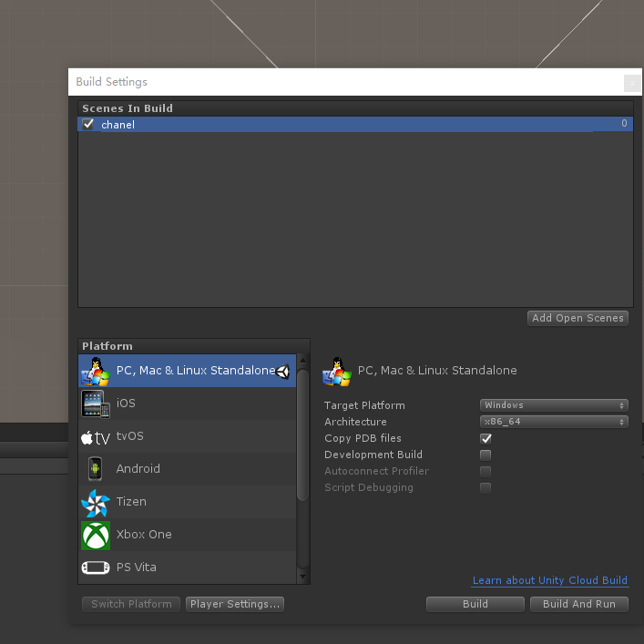Open the Learn about Unity Cloud Build link
644x644 pixels.
549,580
